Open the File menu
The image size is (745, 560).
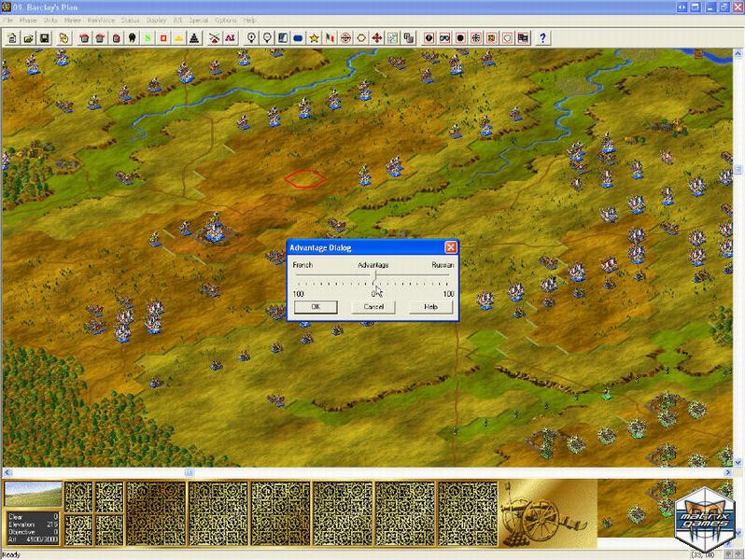[x=8, y=21]
